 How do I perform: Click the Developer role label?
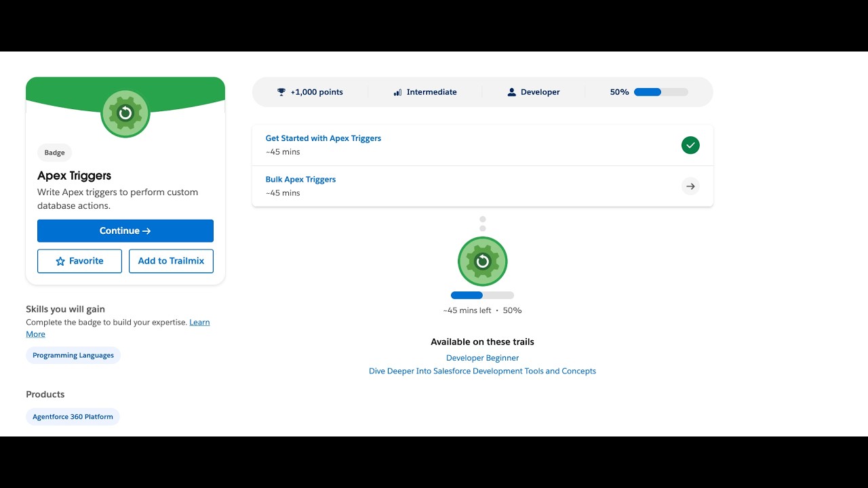[x=540, y=92]
